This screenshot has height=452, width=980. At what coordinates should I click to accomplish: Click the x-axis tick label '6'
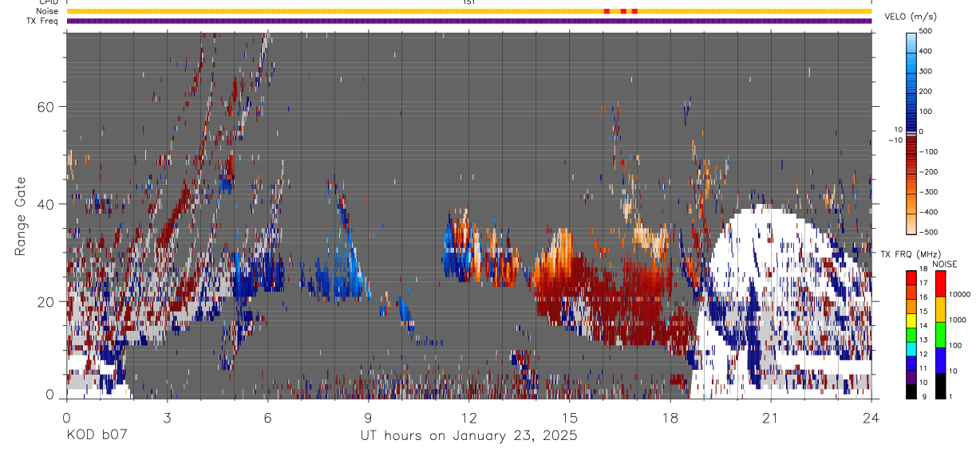tap(267, 418)
